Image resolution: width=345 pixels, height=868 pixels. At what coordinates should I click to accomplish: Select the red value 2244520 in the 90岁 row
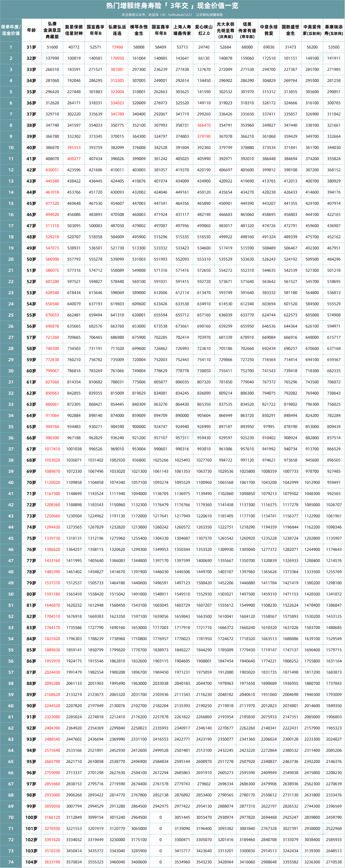(x=52, y=706)
